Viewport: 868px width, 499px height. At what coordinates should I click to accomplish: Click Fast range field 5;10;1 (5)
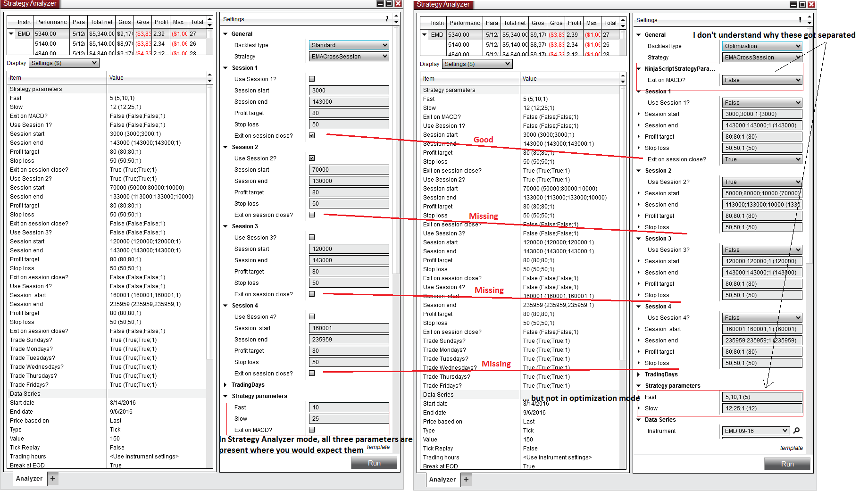coord(762,397)
